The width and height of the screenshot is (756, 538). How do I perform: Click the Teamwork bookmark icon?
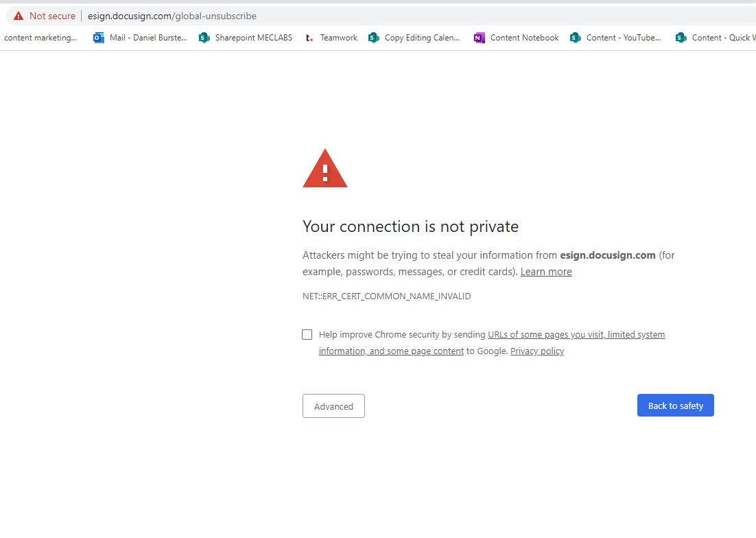pos(309,38)
